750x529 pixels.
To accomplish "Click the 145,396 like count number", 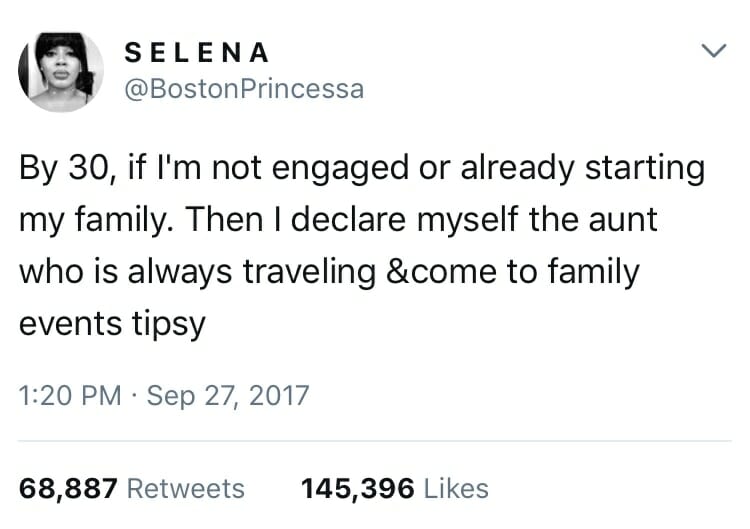I will 358,488.
